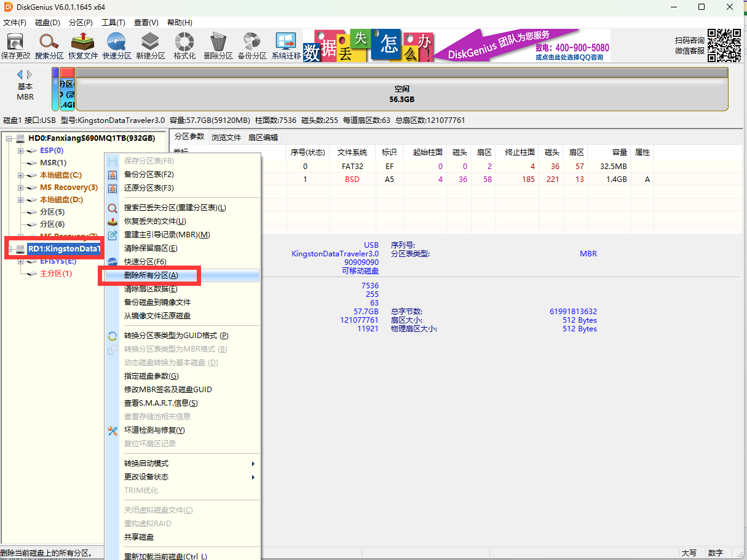Click the magnifier icon beside 搜索已丢失分区
The image size is (747, 560).
coord(113,208)
